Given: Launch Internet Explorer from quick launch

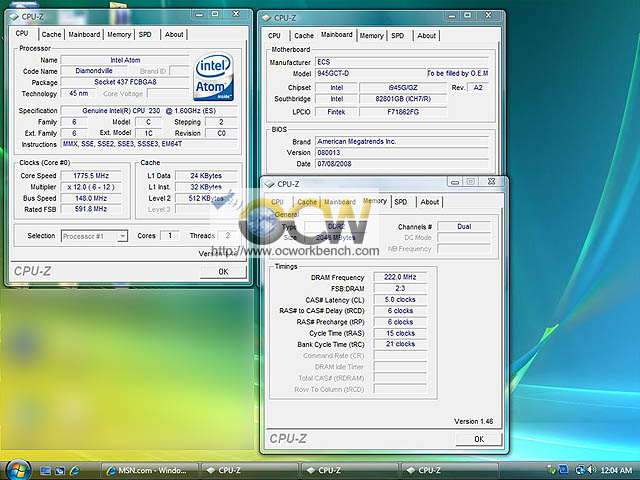Looking at the screenshot, I should 74,471.
